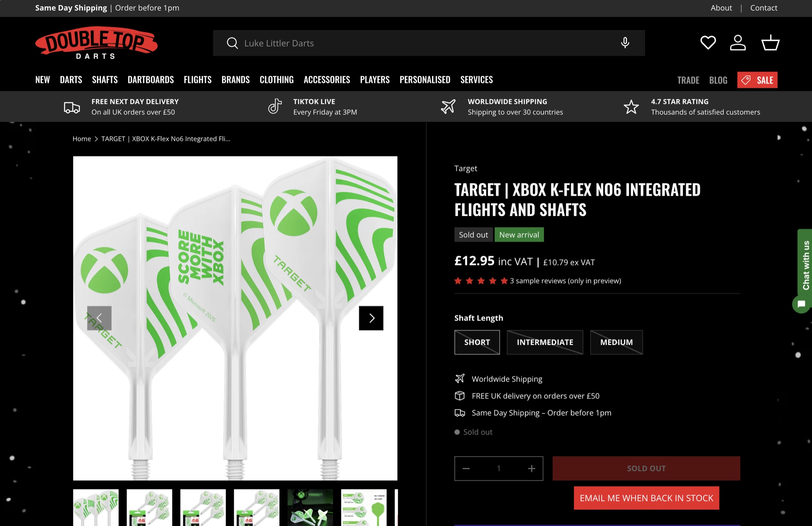Open the FLIGHTS menu
Screen dimensions: 812x526
tap(197, 80)
